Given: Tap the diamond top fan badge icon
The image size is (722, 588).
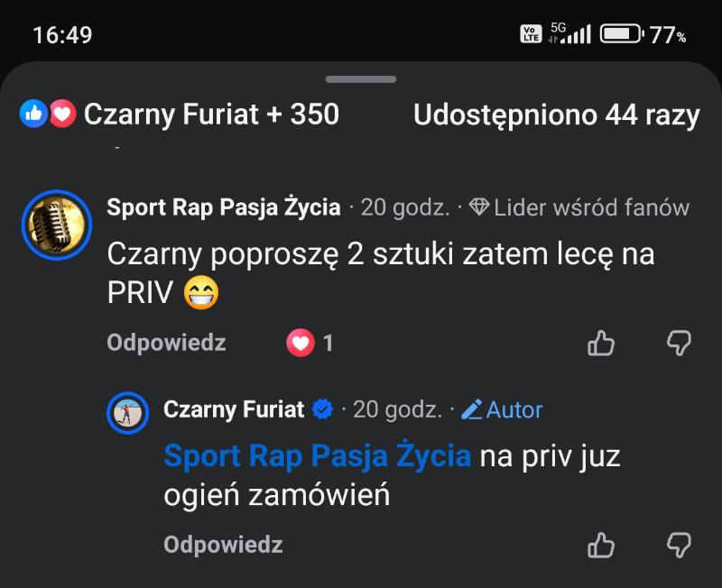Looking at the screenshot, I should tap(479, 208).
